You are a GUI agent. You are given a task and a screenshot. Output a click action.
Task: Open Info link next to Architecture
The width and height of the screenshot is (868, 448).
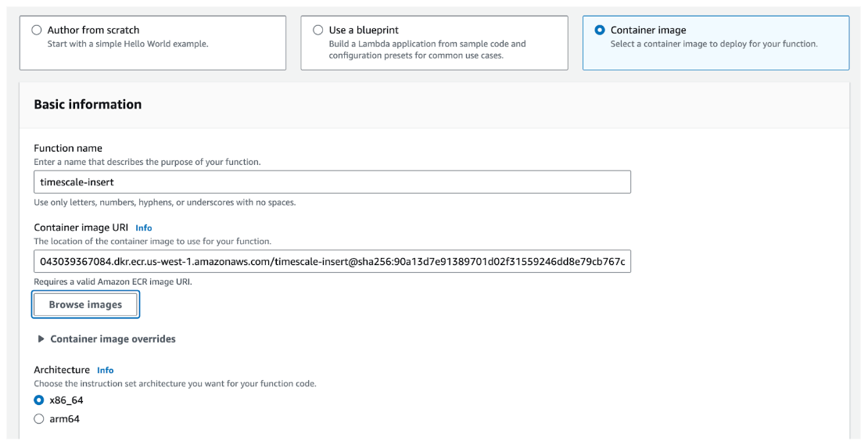coord(106,370)
